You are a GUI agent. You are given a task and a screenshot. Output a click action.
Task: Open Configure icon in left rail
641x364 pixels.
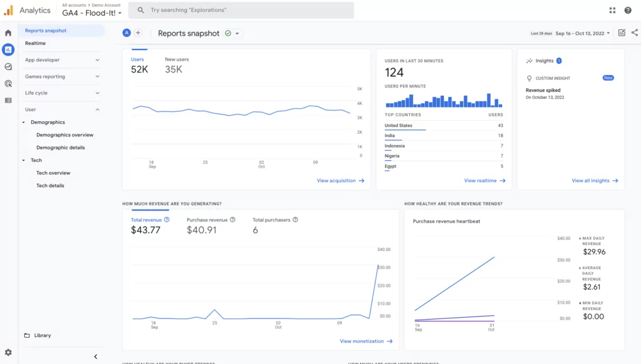pyautogui.click(x=8, y=100)
